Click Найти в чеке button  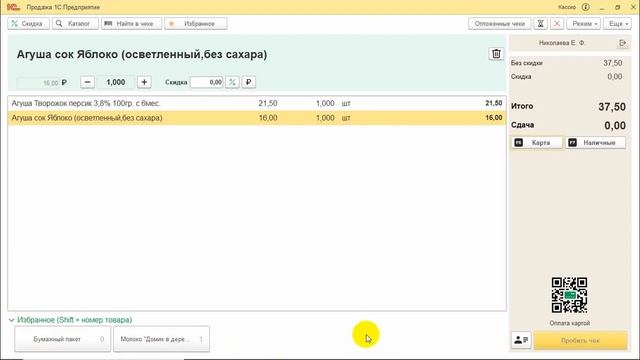tap(131, 24)
